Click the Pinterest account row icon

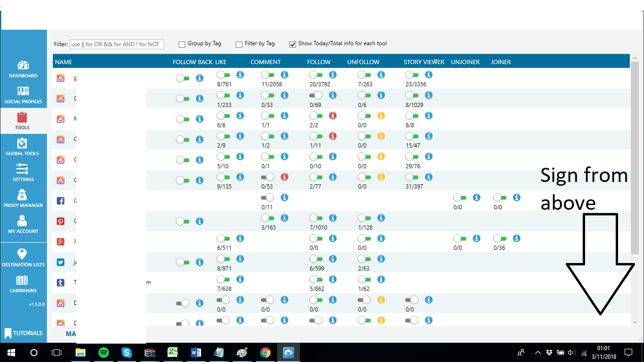click(x=60, y=221)
